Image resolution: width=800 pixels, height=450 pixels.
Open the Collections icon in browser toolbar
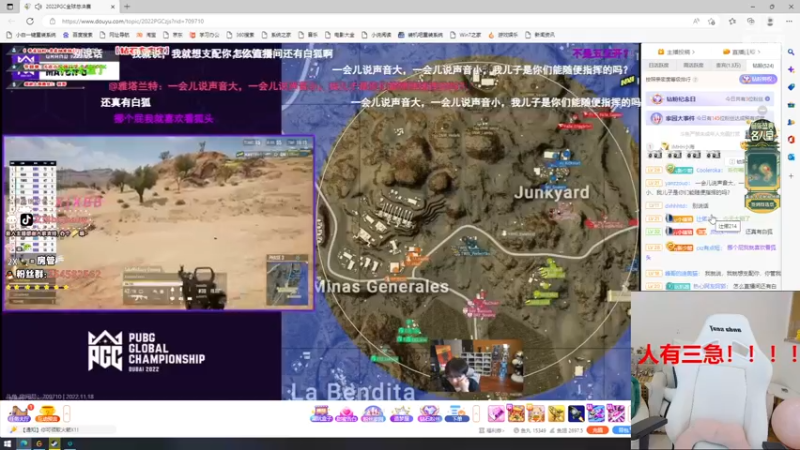(751, 21)
